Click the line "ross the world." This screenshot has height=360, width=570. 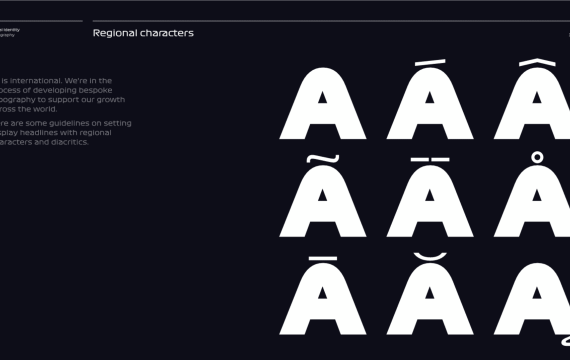click(29, 109)
